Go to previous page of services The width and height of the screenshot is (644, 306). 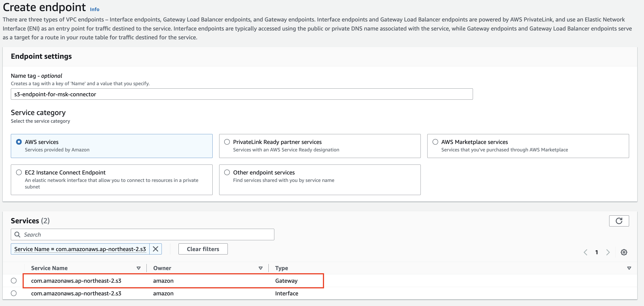pyautogui.click(x=585, y=252)
